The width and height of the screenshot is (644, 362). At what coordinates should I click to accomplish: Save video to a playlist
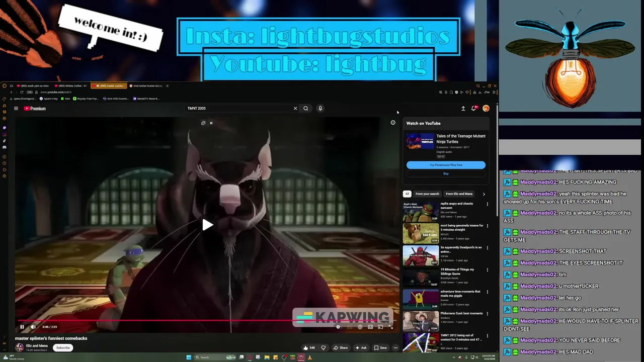click(x=380, y=347)
